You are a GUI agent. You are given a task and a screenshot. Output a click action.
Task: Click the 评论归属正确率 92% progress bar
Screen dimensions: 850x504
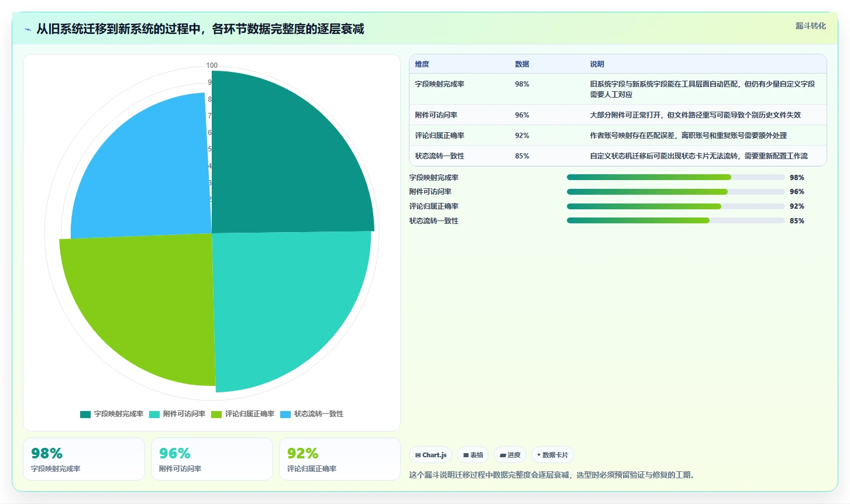[676, 206]
